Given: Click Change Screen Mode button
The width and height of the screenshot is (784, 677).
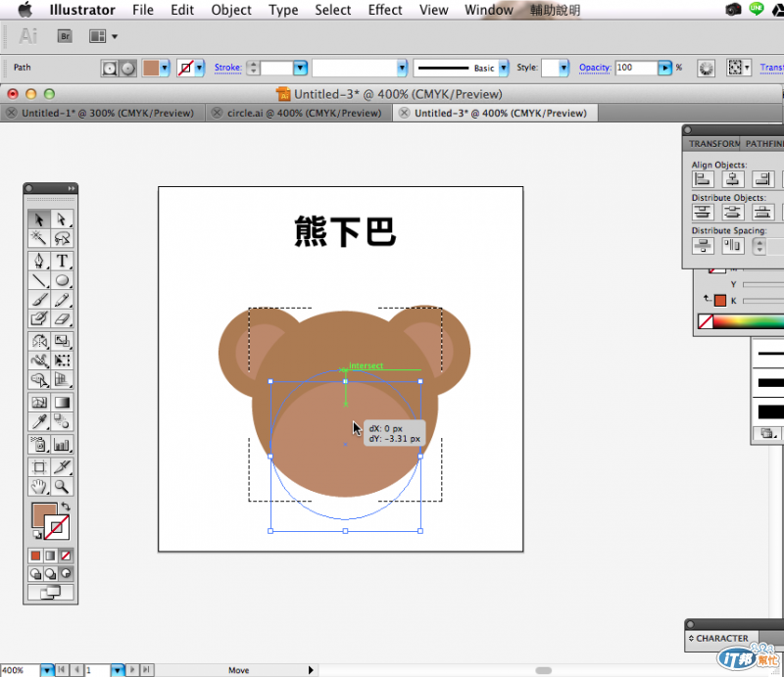Looking at the screenshot, I should point(51,593).
